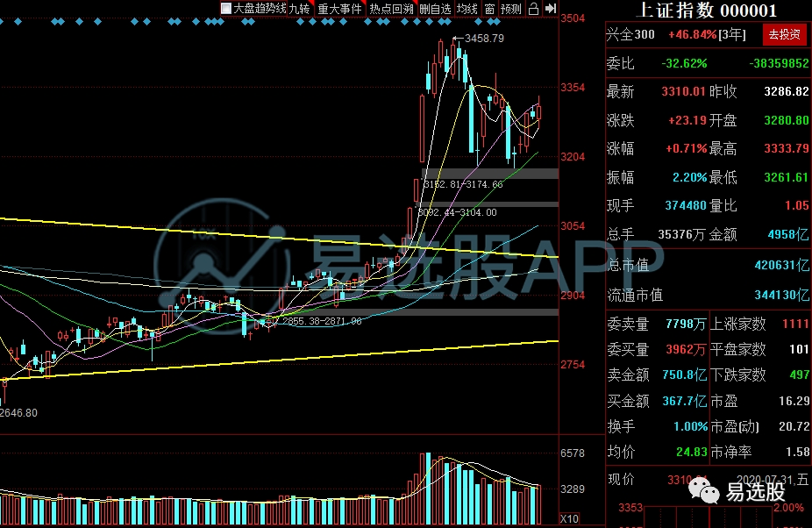This screenshot has width=812, height=528.
Task: Click the 开盘 value 3280.80
Action: tap(786, 120)
